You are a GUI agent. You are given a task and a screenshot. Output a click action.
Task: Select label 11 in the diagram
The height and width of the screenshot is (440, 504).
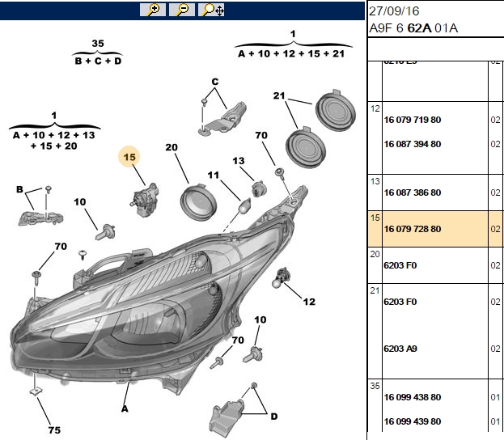tap(213, 176)
